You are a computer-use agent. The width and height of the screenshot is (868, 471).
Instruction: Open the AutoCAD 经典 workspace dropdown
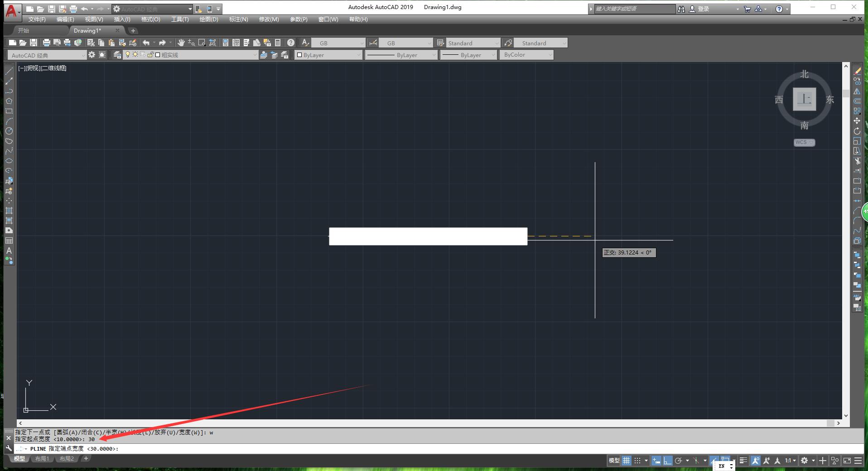coord(47,55)
